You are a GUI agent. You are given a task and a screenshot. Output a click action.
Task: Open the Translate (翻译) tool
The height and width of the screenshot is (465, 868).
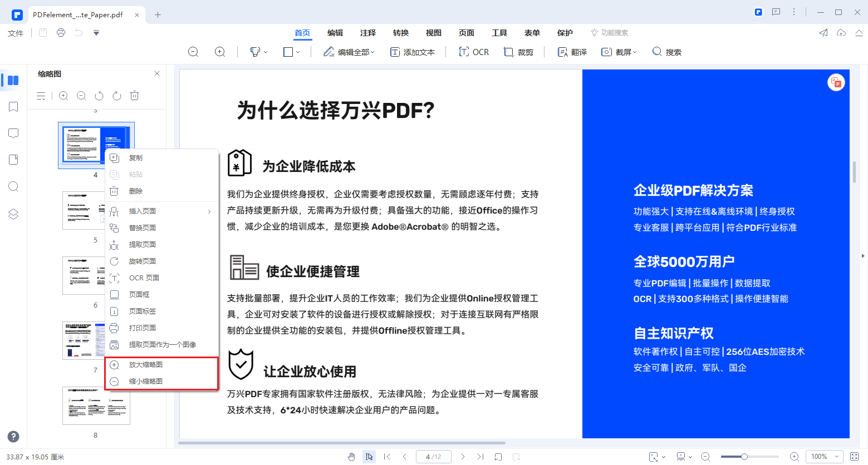571,51
